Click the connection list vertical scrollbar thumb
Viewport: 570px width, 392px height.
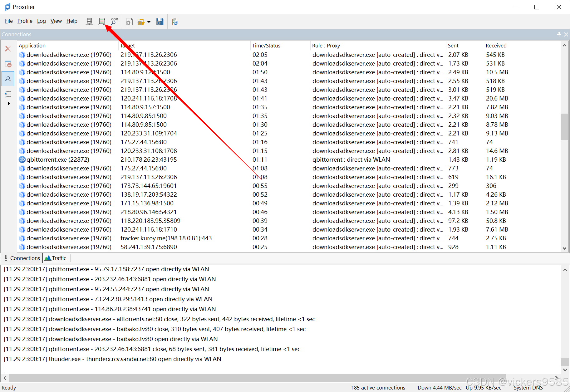click(564, 127)
